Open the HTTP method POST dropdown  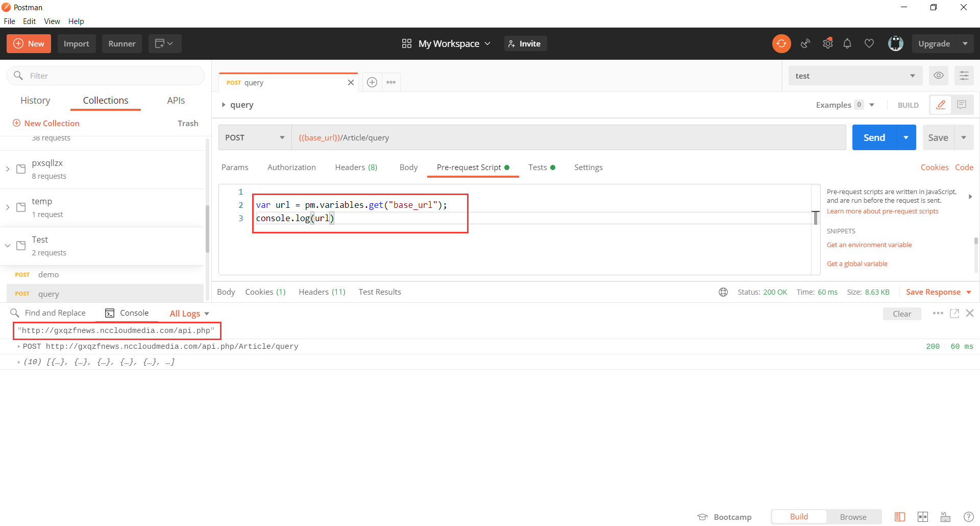tap(255, 137)
